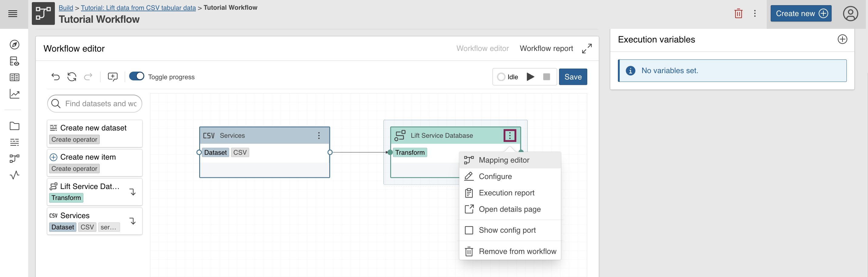868x277 pixels.
Task: Click Create operator tag under new dataset
Action: point(74,140)
